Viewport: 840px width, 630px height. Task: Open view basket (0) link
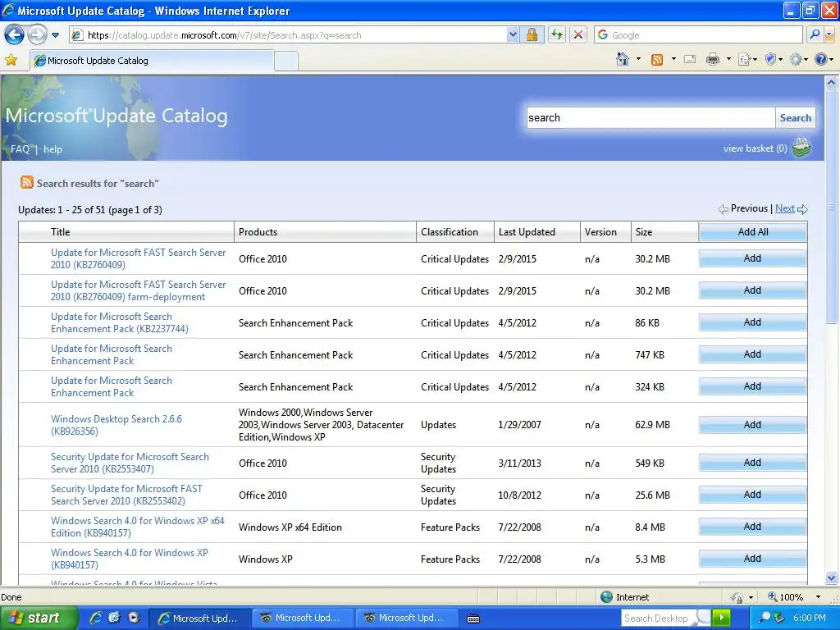[755, 148]
